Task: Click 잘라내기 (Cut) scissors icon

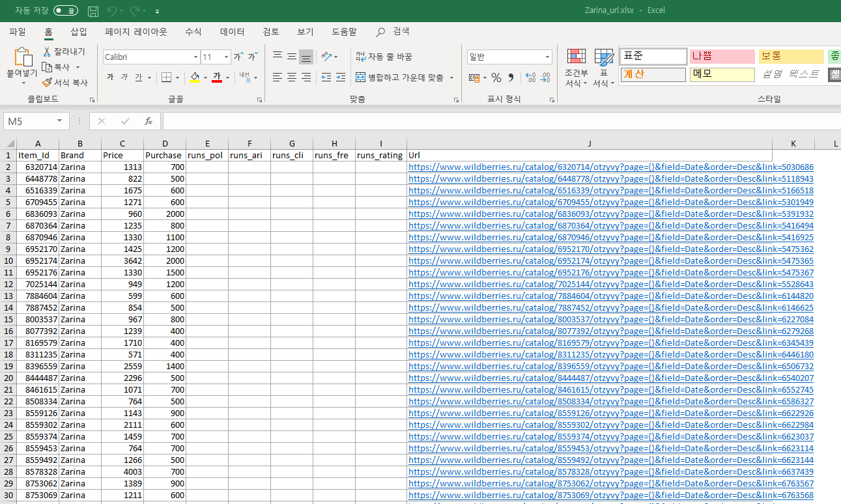Action: click(47, 51)
